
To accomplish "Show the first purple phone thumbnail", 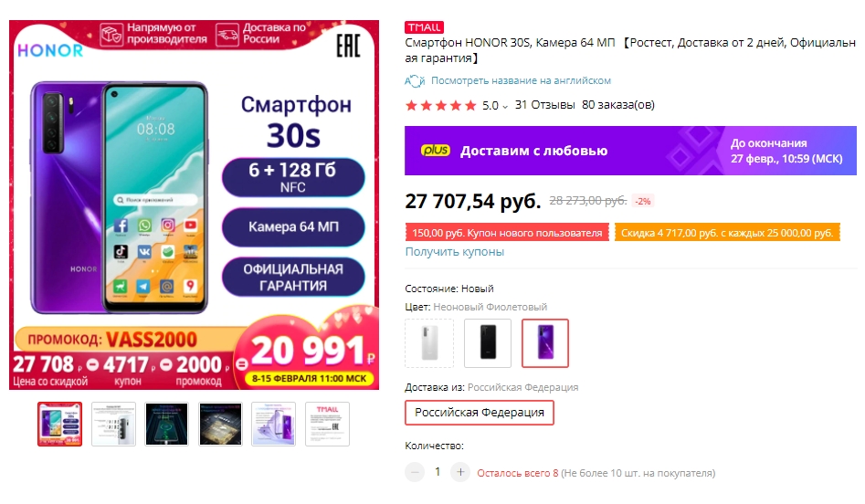I will (59, 424).
